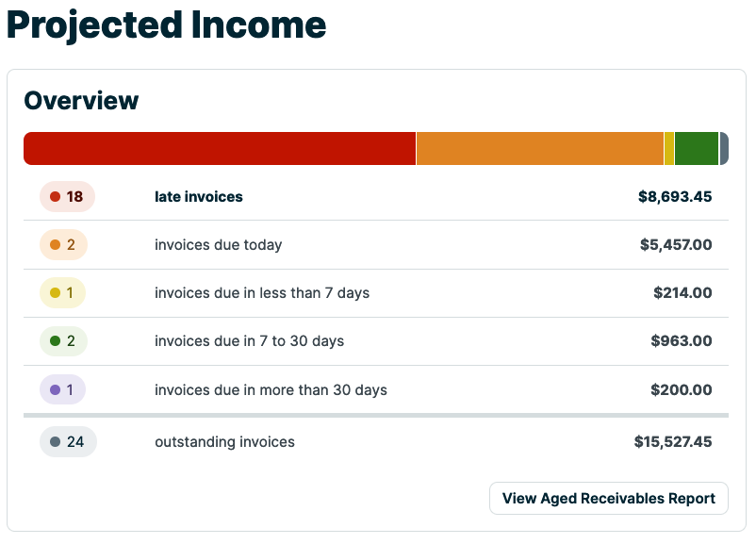The width and height of the screenshot is (756, 544).
Task: Click the Overview section heading
Action: [83, 101]
